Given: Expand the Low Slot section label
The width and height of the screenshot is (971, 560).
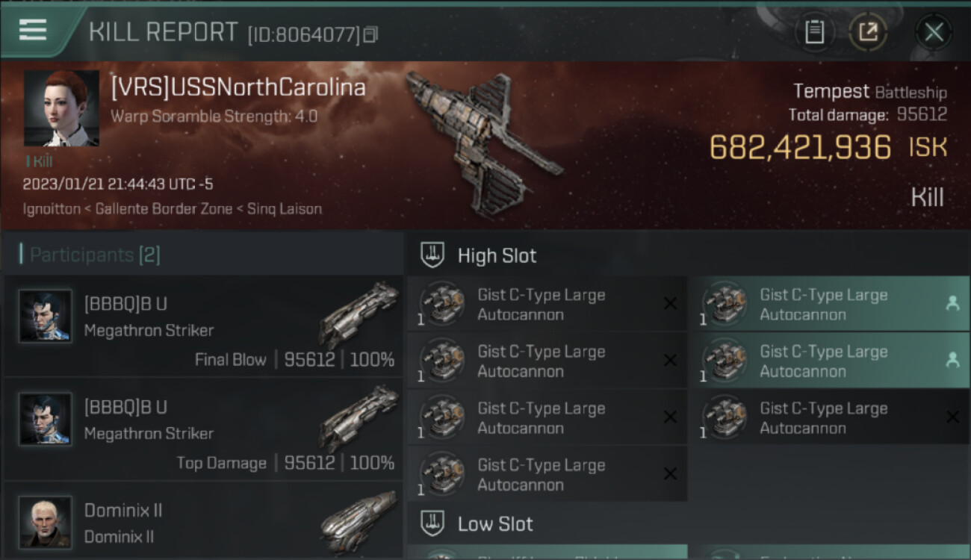Looking at the screenshot, I should click(x=495, y=523).
